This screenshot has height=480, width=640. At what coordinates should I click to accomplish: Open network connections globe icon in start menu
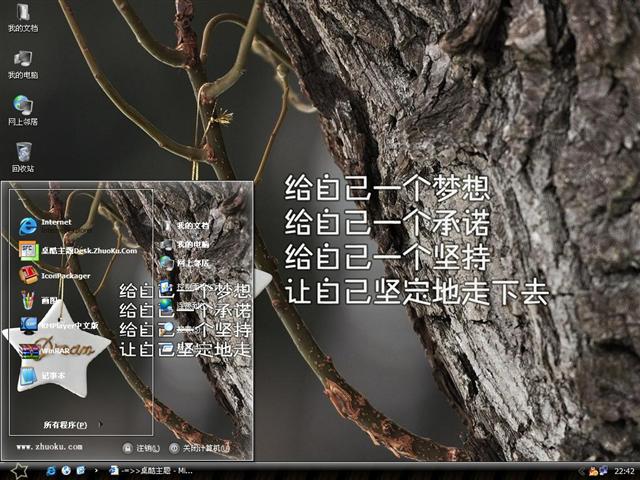pos(167,307)
